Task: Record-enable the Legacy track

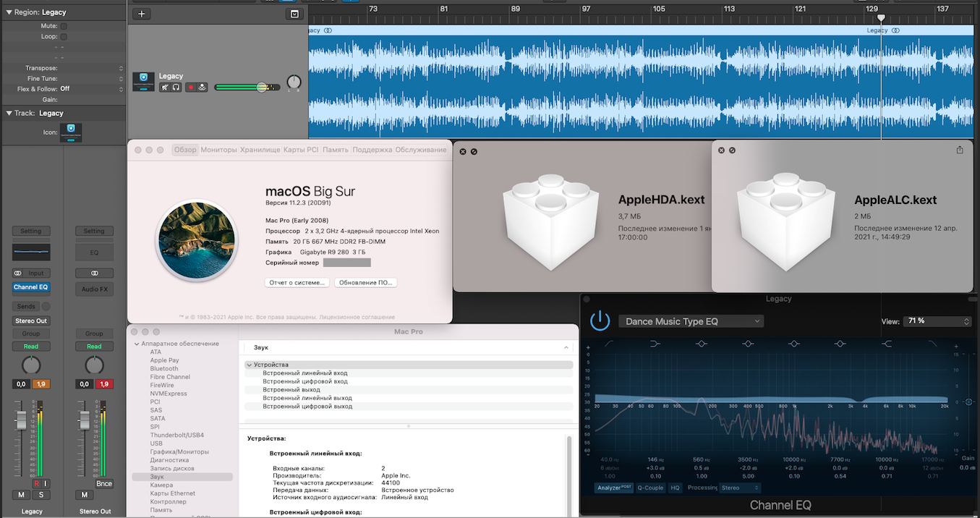Action: coord(192,87)
